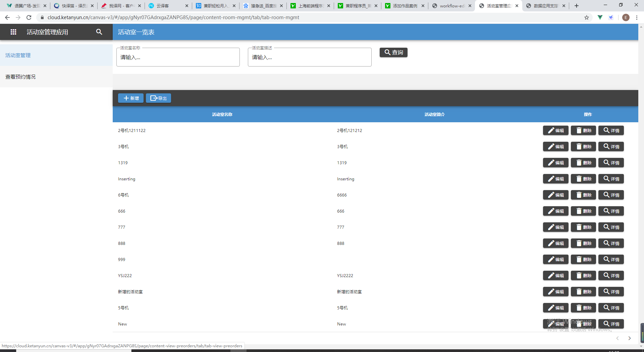644x352 pixels.
Task: Open 活动室管理 in sidebar
Action: tap(56, 55)
